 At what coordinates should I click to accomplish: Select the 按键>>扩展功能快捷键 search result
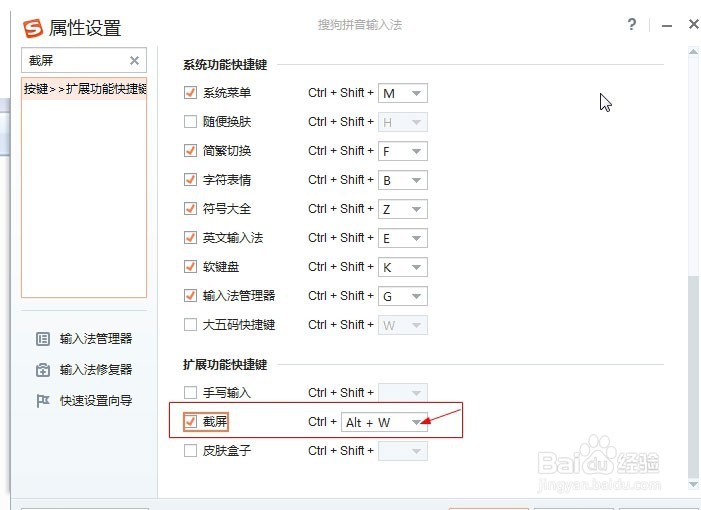pos(84,89)
